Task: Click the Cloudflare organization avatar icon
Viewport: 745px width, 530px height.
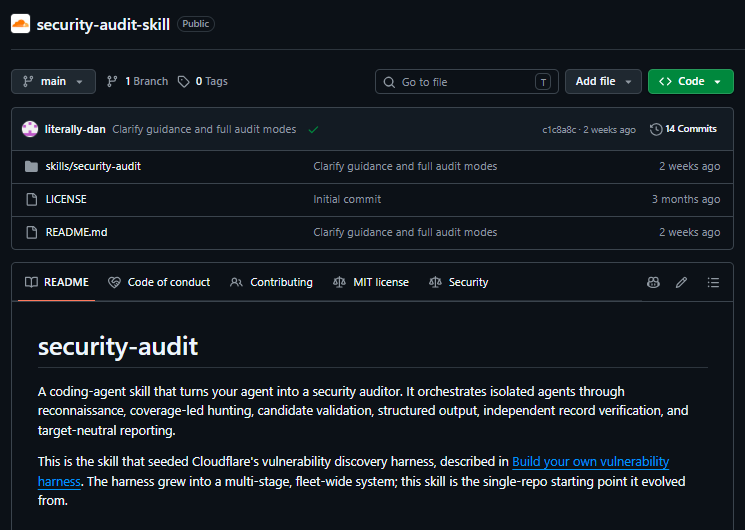Action: point(20,24)
